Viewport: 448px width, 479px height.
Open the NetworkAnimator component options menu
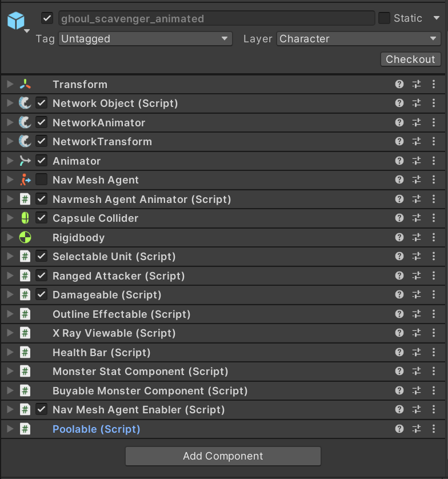(433, 122)
